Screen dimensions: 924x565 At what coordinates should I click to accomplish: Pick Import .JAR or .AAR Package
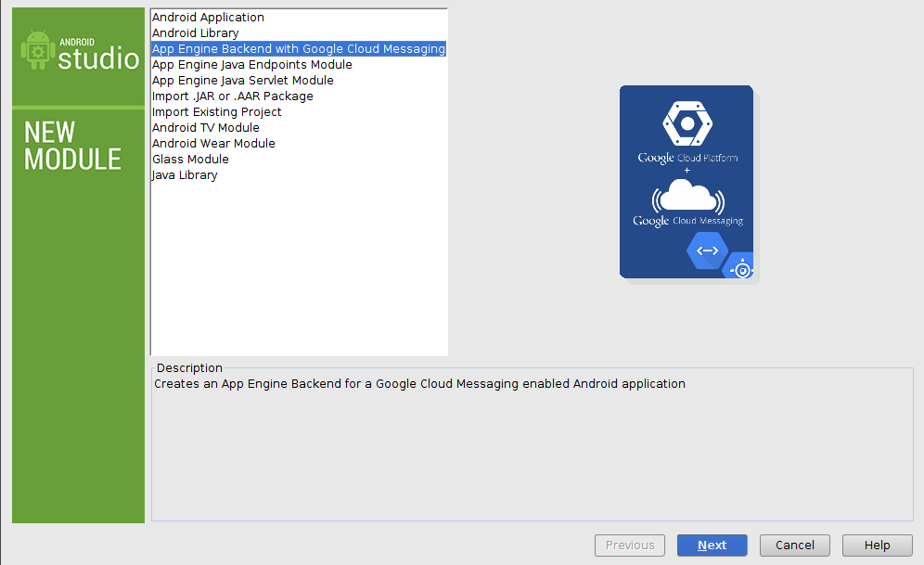click(299, 96)
